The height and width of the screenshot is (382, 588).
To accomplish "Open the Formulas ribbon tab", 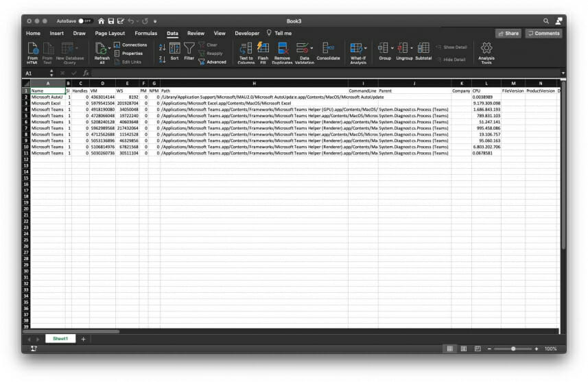I will pos(146,34).
